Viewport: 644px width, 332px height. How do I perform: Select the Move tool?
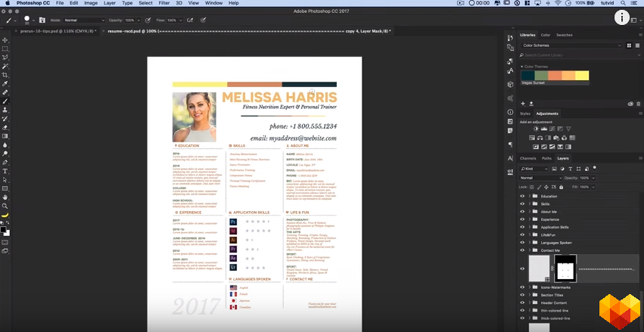point(5,40)
